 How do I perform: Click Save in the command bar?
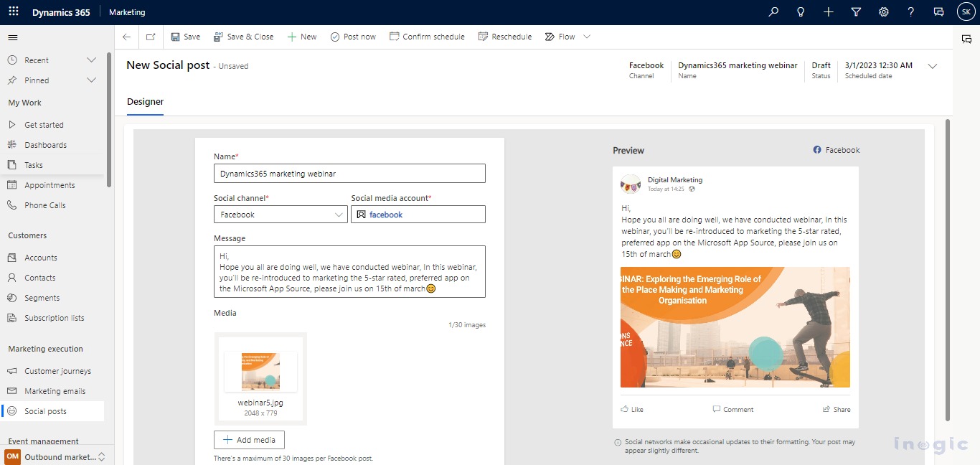(x=186, y=37)
